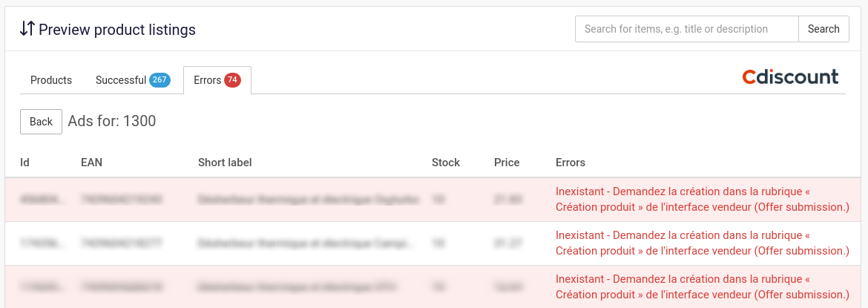The width and height of the screenshot is (868, 308).
Task: Click the Search button
Action: pyautogui.click(x=823, y=29)
